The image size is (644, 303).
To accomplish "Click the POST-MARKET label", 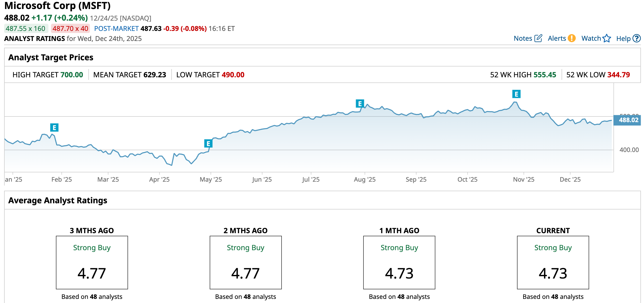I will click(116, 29).
